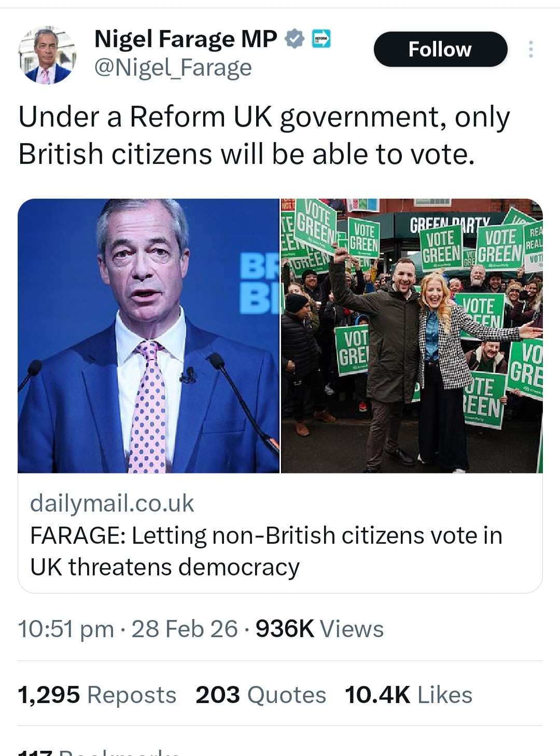Click the tweet text about Reform UK government
The height and width of the screenshot is (756, 560).
(x=264, y=135)
